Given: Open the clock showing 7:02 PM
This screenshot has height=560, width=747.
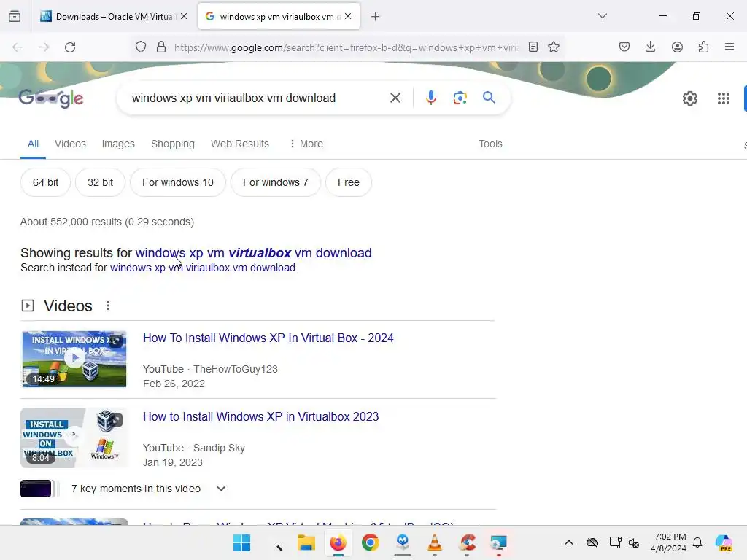Looking at the screenshot, I should click(x=669, y=542).
